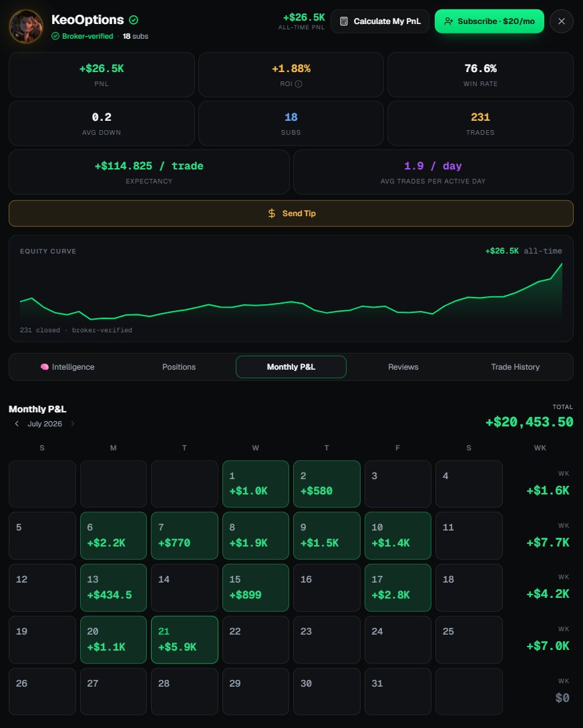
Task: Select July 15 cell showing +$899
Action: pyautogui.click(x=256, y=588)
